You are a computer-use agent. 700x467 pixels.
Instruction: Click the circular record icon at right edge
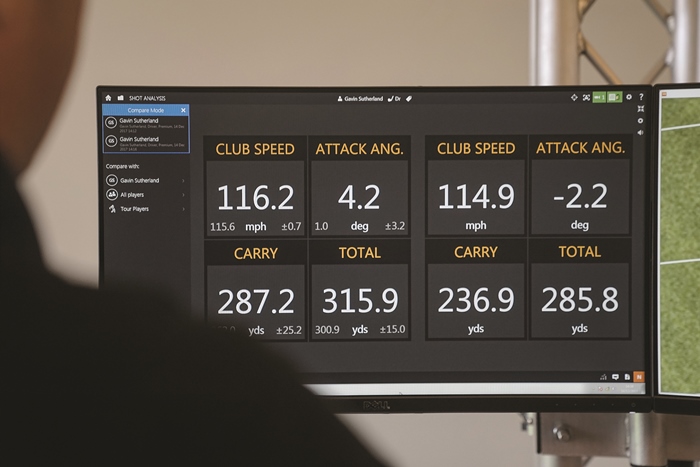pyautogui.click(x=640, y=121)
